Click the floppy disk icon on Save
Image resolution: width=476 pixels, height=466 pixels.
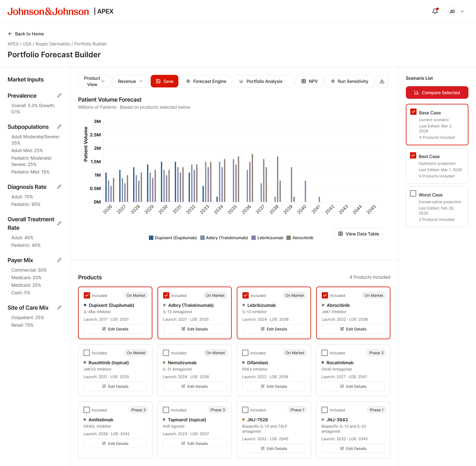coord(158,81)
